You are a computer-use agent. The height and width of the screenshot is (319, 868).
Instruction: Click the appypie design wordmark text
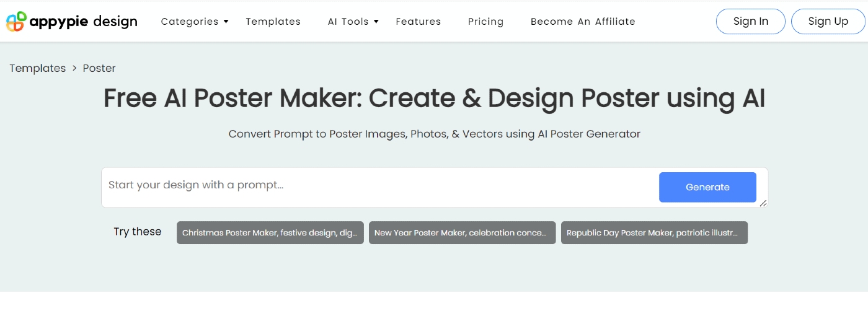coord(84,22)
